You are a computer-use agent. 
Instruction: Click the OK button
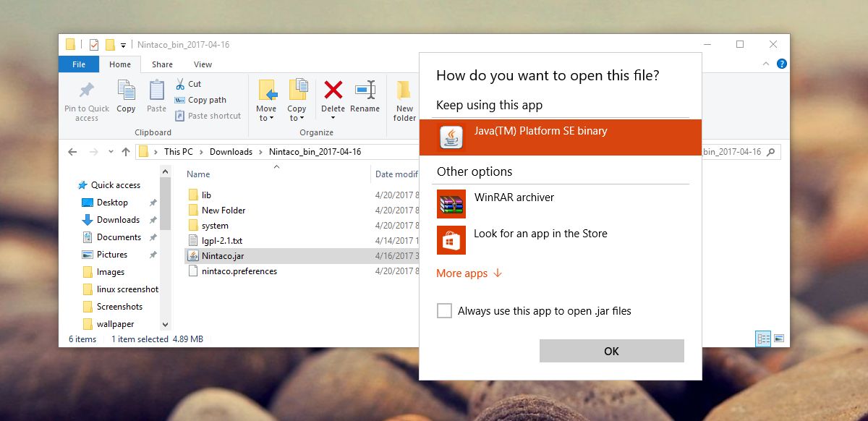[611, 351]
